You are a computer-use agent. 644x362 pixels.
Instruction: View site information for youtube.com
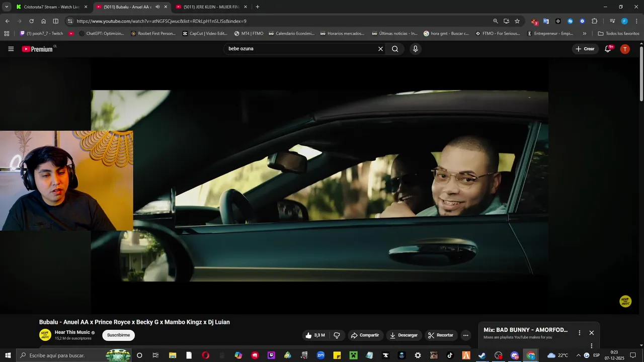point(70,21)
